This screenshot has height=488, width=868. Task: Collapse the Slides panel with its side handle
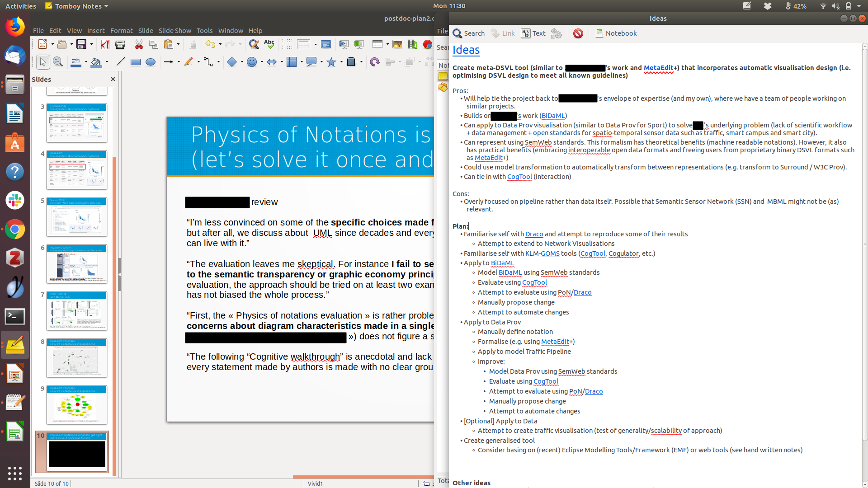pos(119,275)
